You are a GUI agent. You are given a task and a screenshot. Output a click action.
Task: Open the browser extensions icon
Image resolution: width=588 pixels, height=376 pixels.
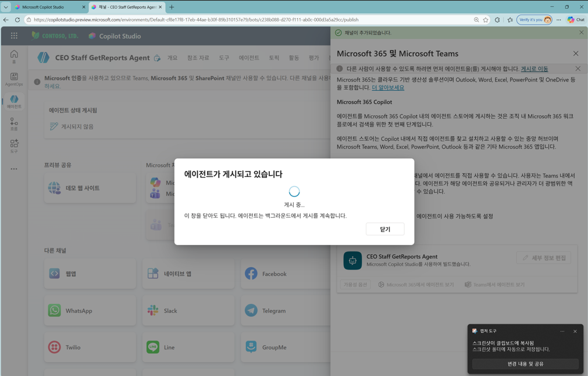coord(497,20)
